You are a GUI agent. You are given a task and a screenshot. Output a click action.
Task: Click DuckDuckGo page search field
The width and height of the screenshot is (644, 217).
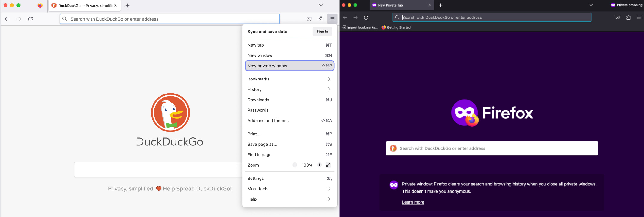point(158,170)
